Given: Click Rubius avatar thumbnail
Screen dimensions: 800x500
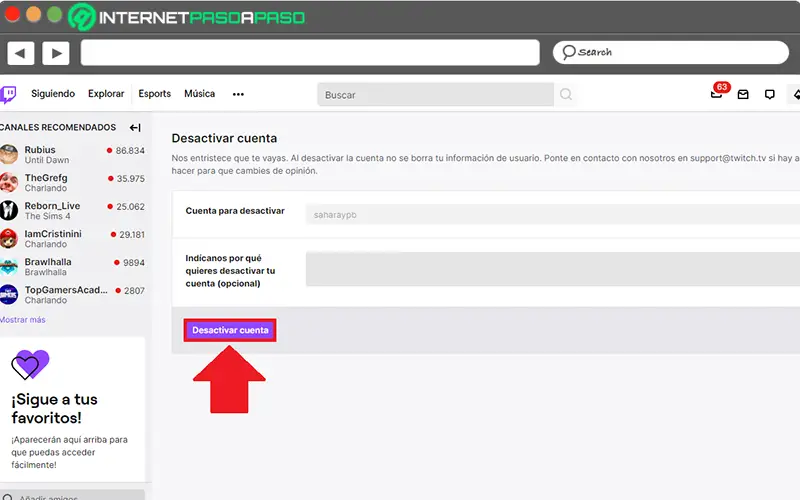Looking at the screenshot, I should 8,154.
